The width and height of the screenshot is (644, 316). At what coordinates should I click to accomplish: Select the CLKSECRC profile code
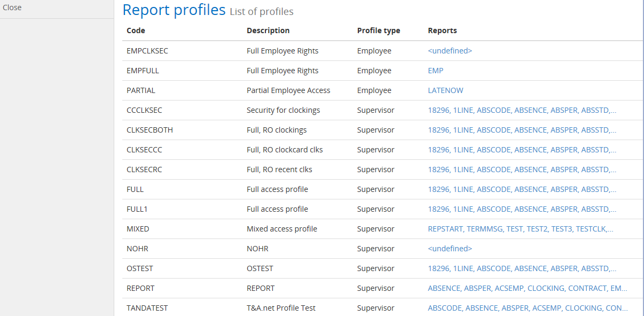click(x=144, y=169)
